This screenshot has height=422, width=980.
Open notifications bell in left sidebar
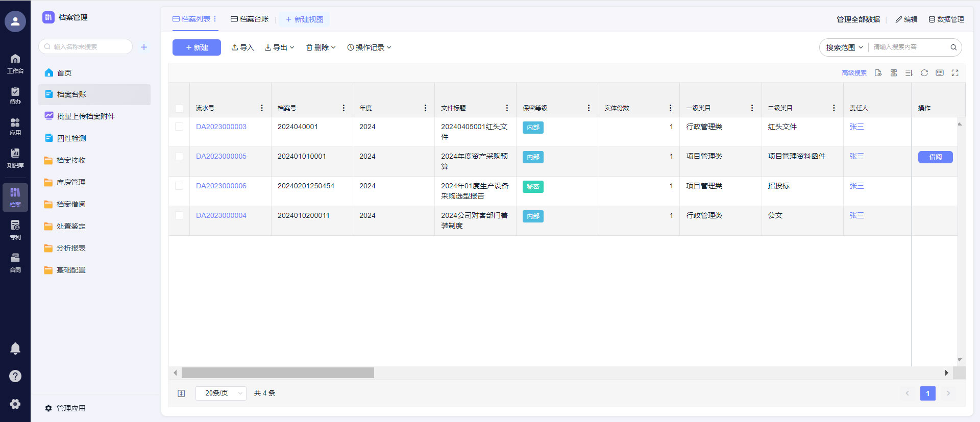tap(15, 349)
